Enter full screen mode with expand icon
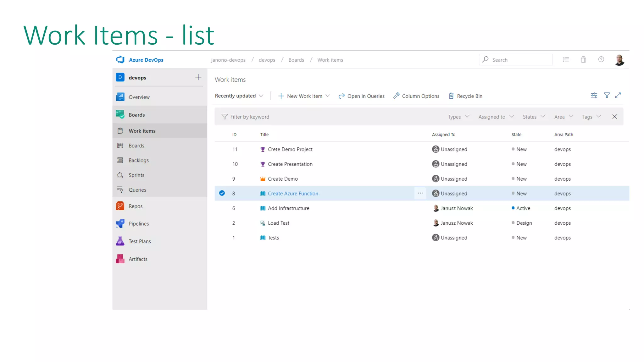 point(618,96)
